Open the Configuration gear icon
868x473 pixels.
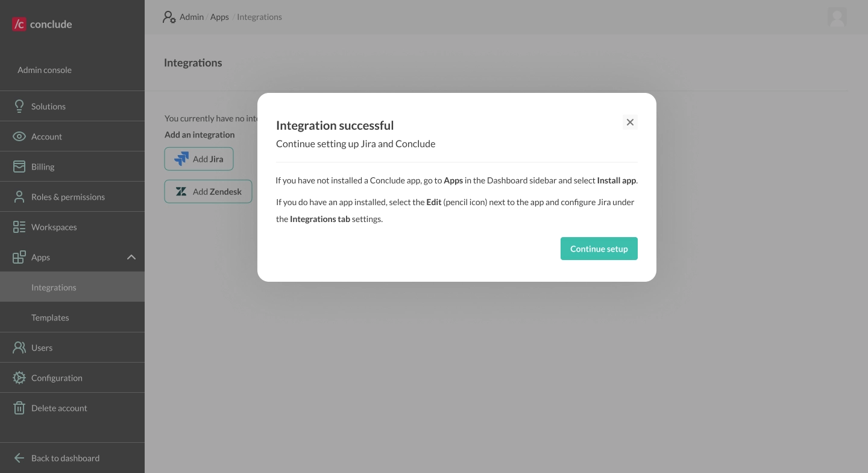(x=19, y=378)
